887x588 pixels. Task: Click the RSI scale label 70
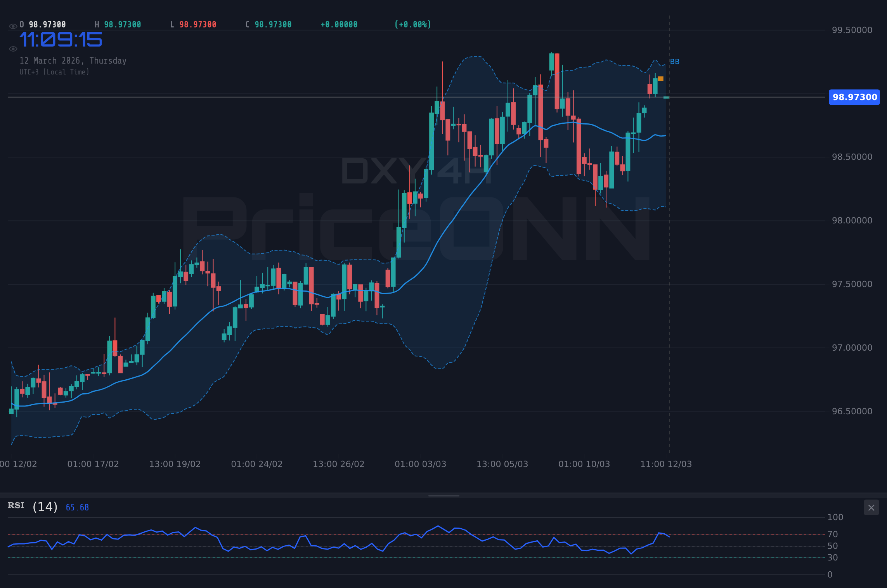click(x=833, y=534)
